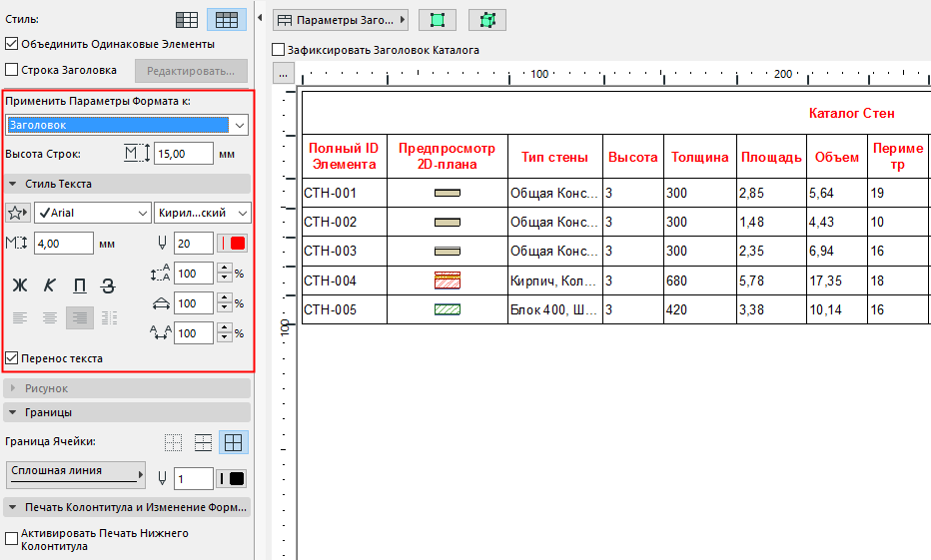Edit the border pen number field 1

point(194,479)
